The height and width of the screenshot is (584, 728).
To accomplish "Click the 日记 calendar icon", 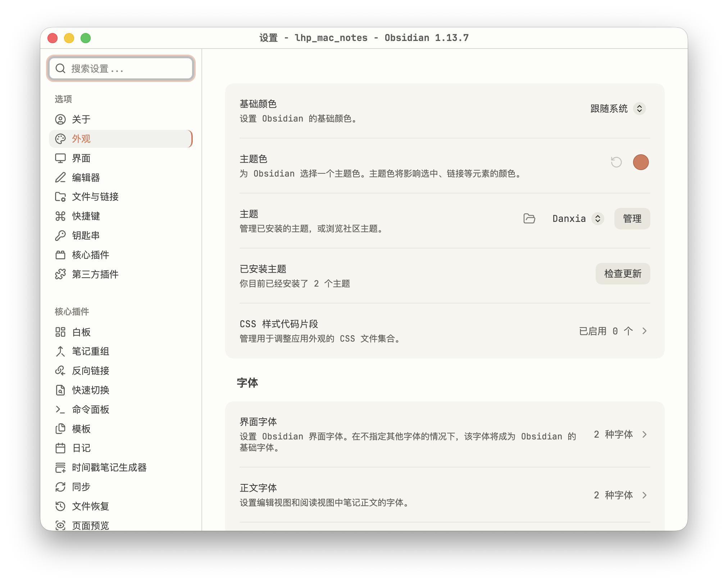I will pos(60,448).
